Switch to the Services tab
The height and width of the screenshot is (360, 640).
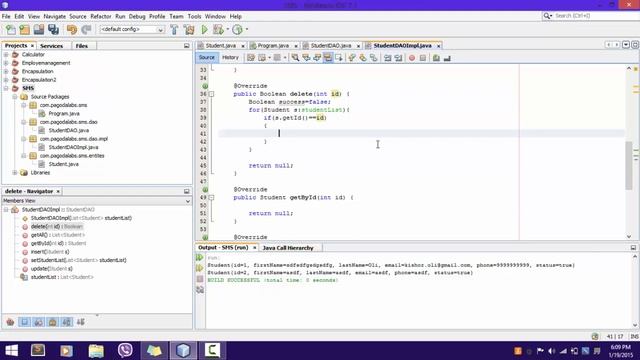tap(51, 46)
